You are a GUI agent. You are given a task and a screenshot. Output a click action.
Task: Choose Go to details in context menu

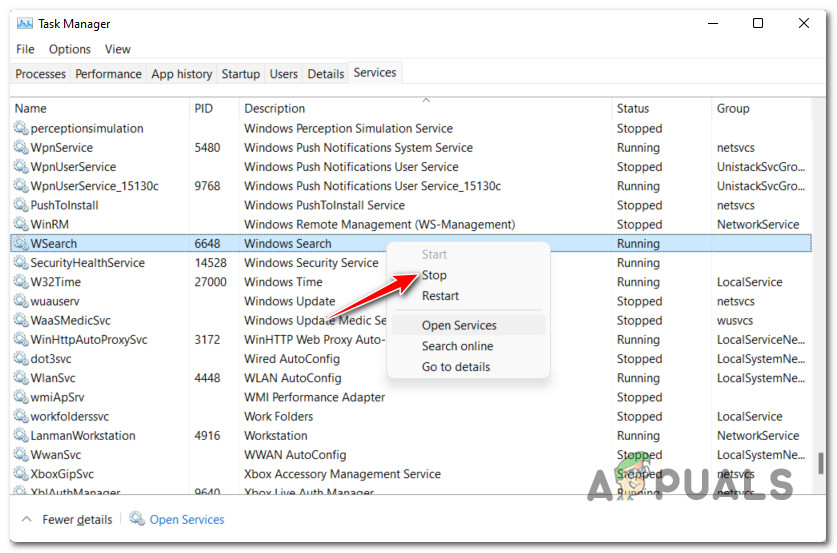click(x=456, y=367)
